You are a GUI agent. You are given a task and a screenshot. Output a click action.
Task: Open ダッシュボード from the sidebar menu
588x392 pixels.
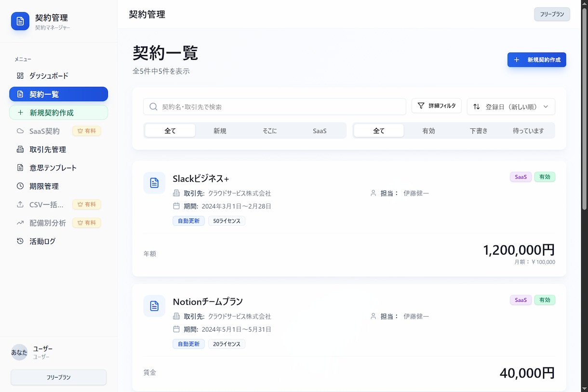58,76
